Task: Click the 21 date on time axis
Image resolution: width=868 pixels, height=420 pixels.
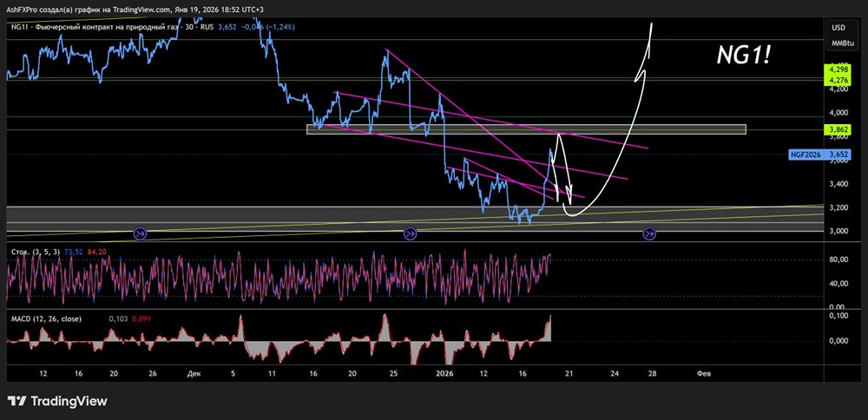Action: 569,373
